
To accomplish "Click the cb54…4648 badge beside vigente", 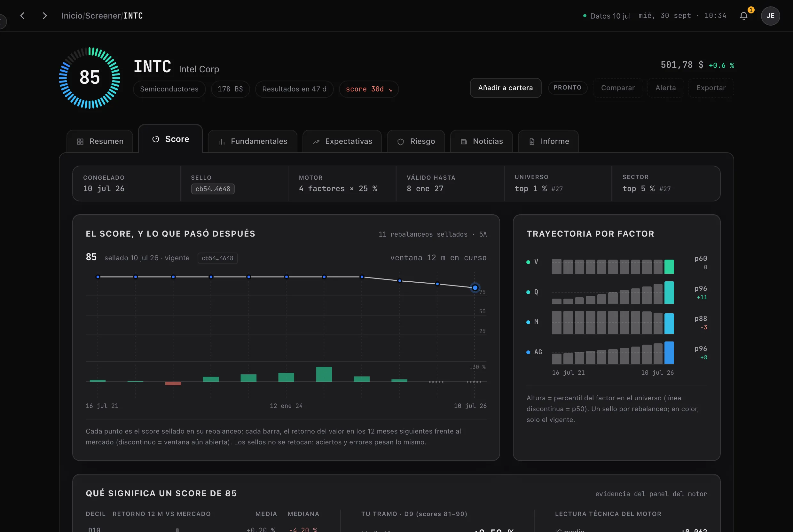I will pos(217,258).
